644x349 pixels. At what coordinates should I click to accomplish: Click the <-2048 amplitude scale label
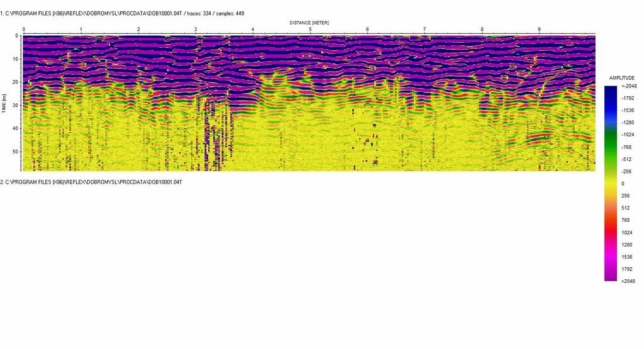coord(629,86)
